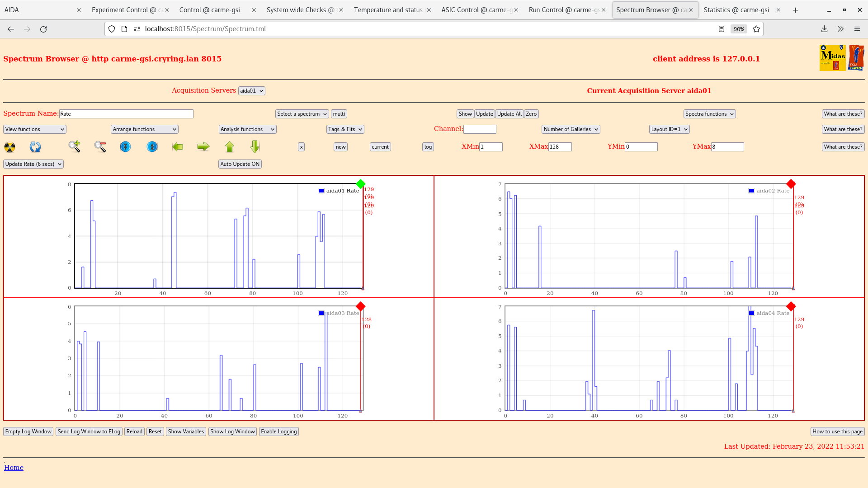Click Send Log Window to ELog
The image size is (868, 488).
(x=89, y=432)
